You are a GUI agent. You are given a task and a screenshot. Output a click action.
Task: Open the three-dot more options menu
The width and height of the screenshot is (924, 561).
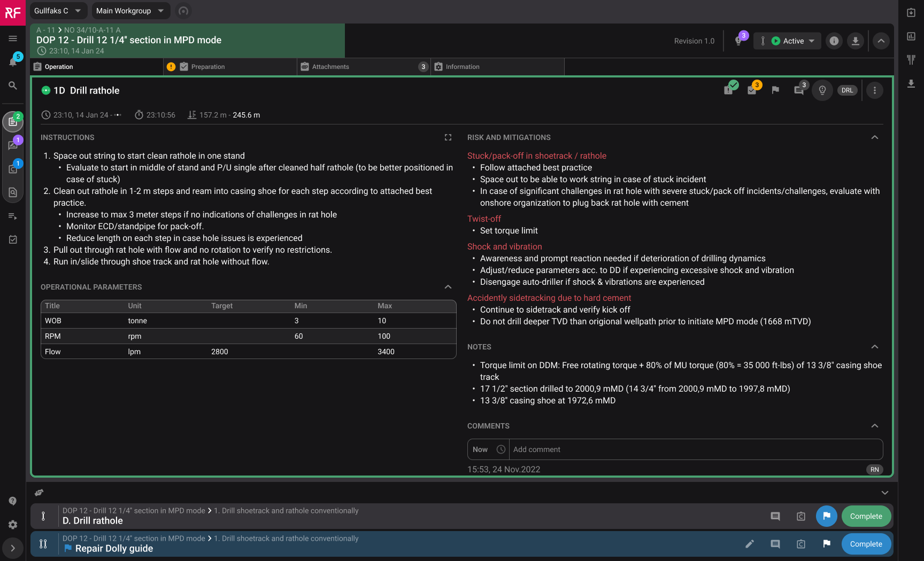(x=875, y=90)
